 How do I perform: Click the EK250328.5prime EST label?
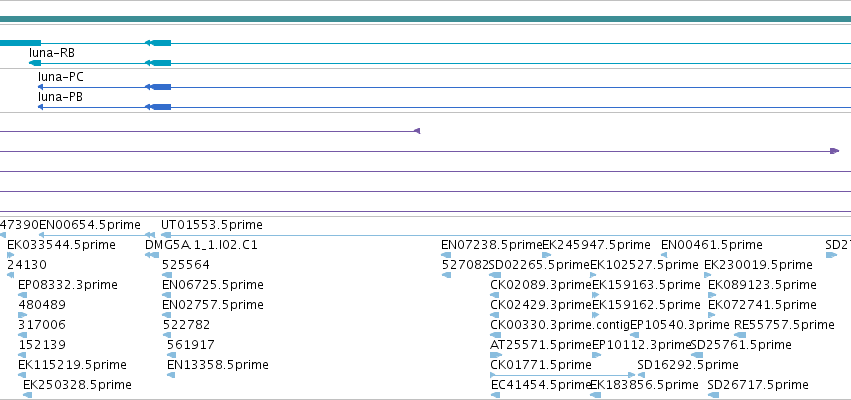coord(77,385)
